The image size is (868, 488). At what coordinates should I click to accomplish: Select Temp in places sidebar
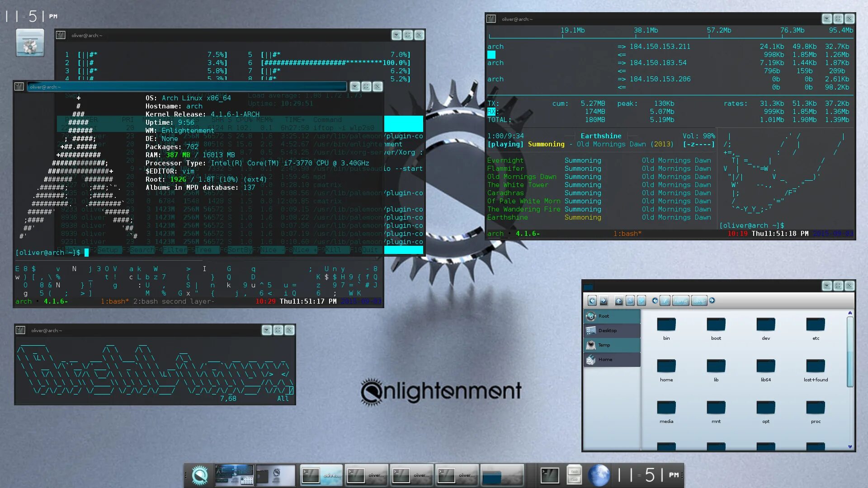coord(612,345)
